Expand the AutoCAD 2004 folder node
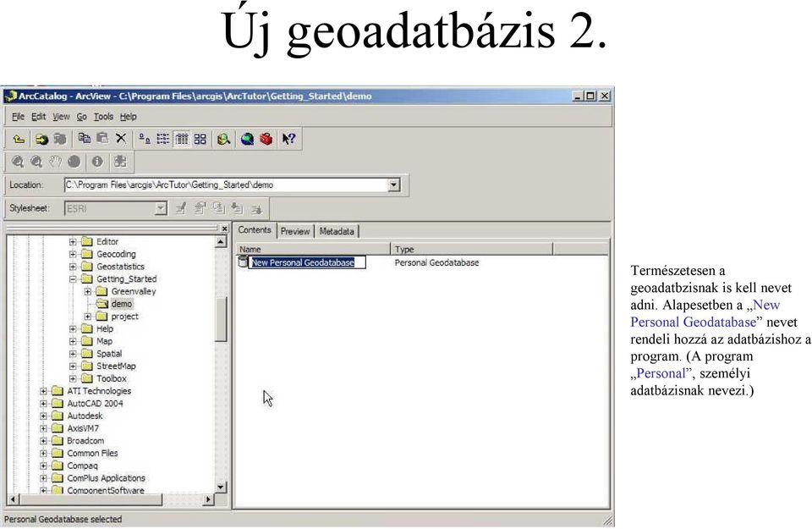The width and height of the screenshot is (812, 529). click(43, 404)
